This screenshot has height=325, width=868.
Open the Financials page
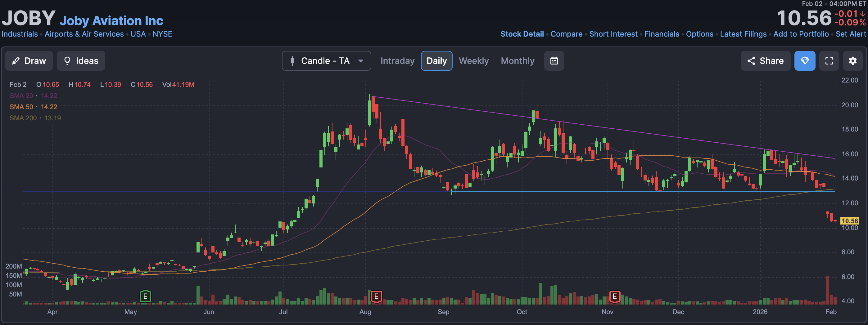(x=662, y=34)
